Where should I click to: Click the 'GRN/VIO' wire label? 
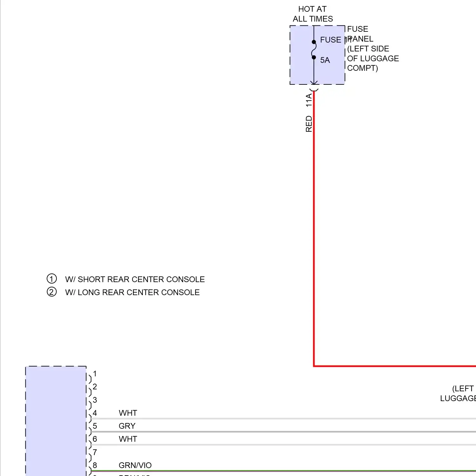[135, 465]
